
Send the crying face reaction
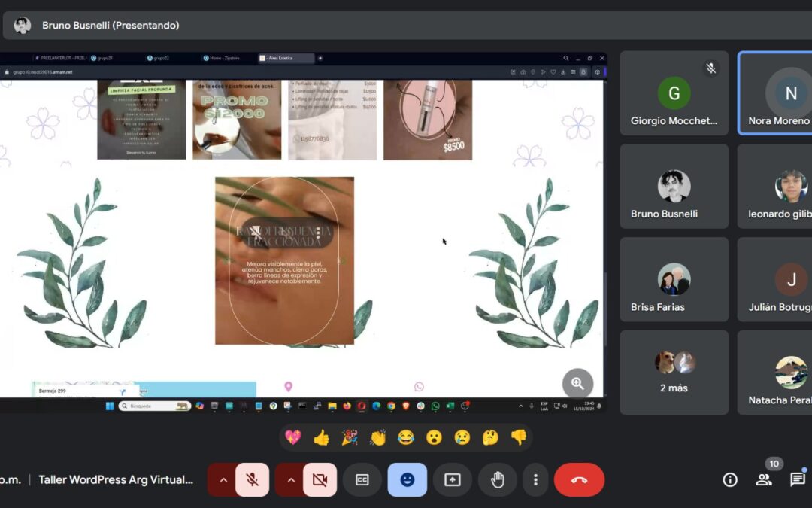pos(462,437)
